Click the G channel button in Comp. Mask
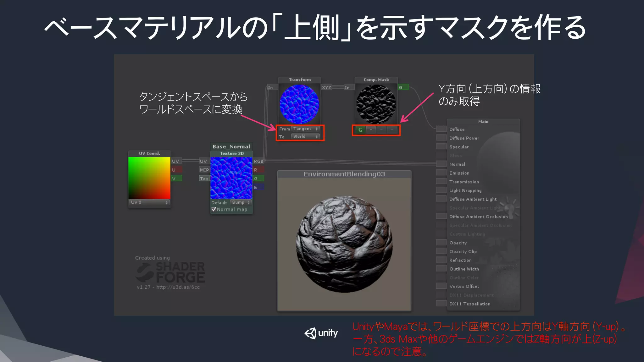This screenshot has width=644, height=362. pos(360,130)
